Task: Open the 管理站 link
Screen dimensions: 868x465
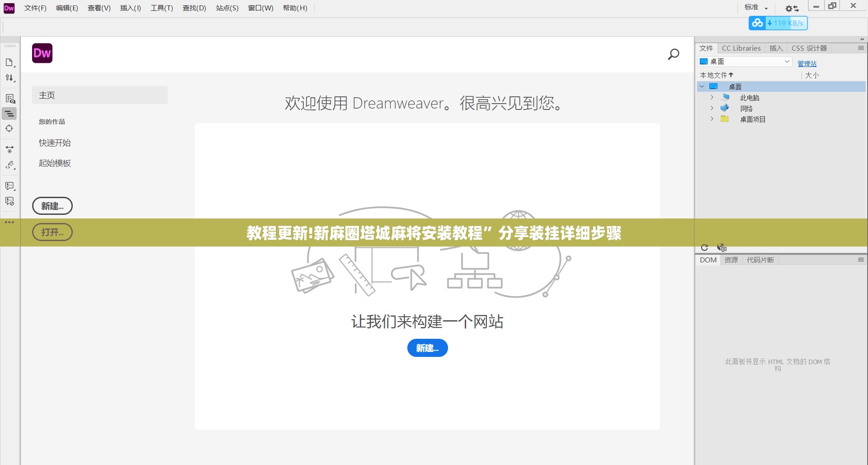Action: click(807, 63)
